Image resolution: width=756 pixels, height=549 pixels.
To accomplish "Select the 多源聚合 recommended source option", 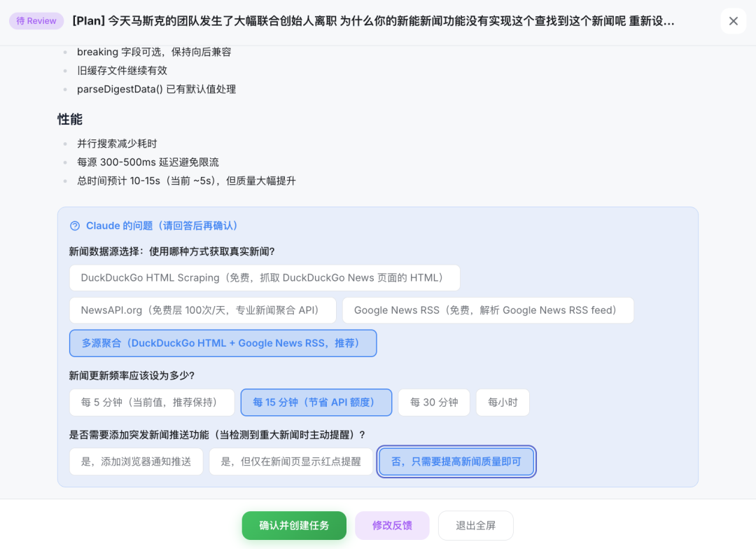I will (x=223, y=343).
